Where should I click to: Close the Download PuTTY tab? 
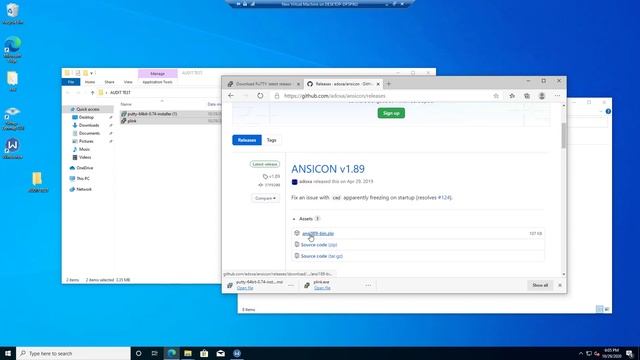tap(298, 84)
